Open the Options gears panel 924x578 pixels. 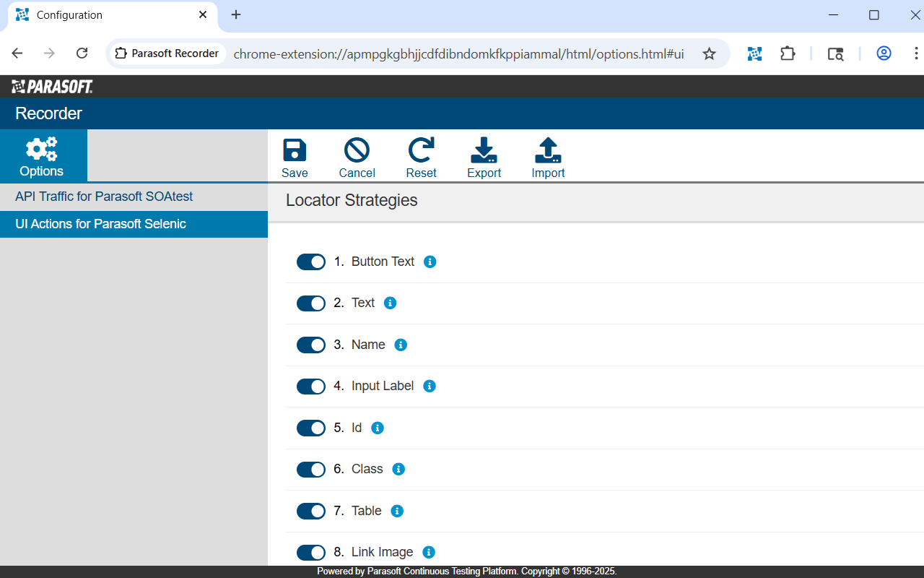tap(43, 155)
